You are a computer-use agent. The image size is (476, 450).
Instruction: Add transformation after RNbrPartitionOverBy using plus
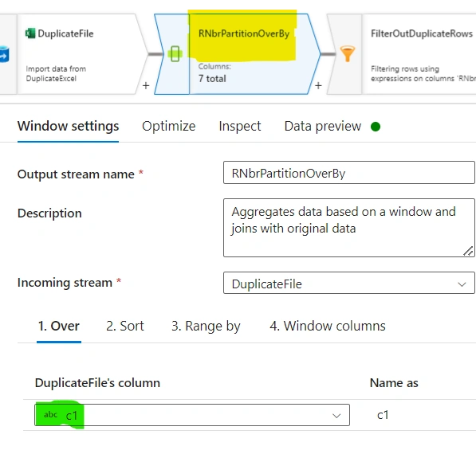pyautogui.click(x=318, y=86)
